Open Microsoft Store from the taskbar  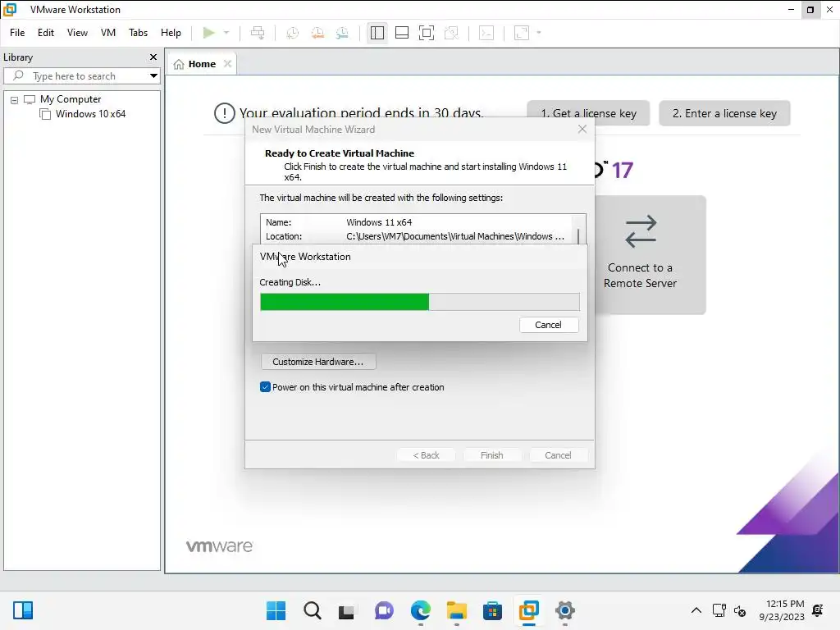click(x=492, y=610)
